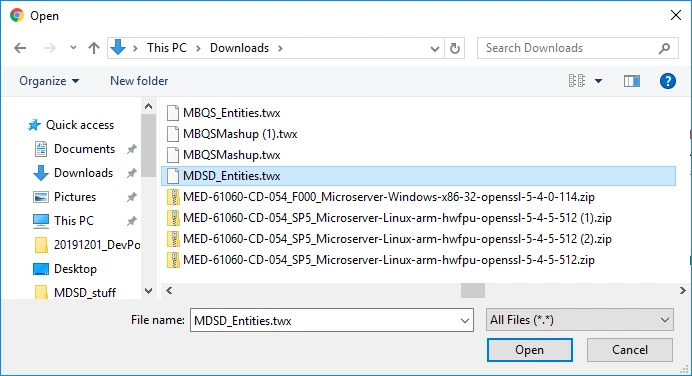
Task: Open the recent locations dropdown arrow
Action: (73, 48)
